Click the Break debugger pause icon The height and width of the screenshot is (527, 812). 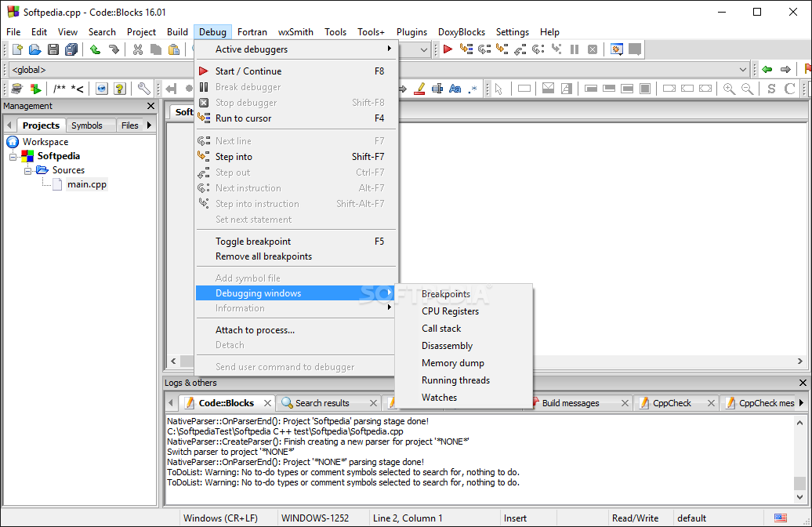[x=576, y=49]
